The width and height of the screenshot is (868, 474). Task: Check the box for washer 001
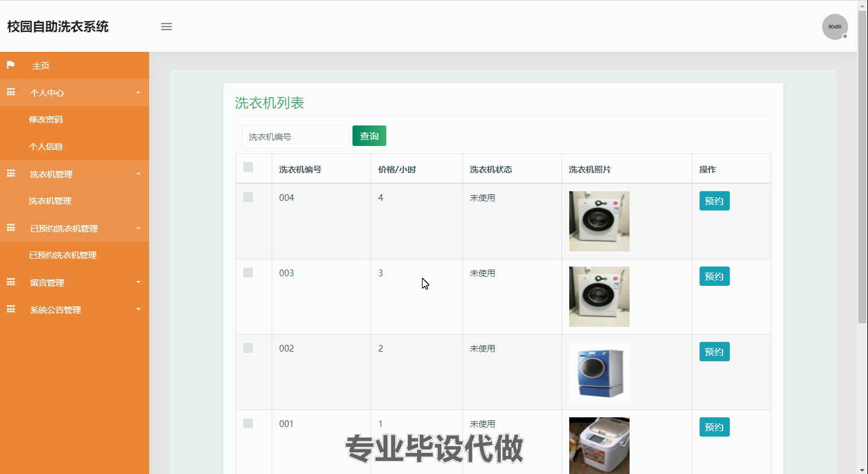[248, 423]
